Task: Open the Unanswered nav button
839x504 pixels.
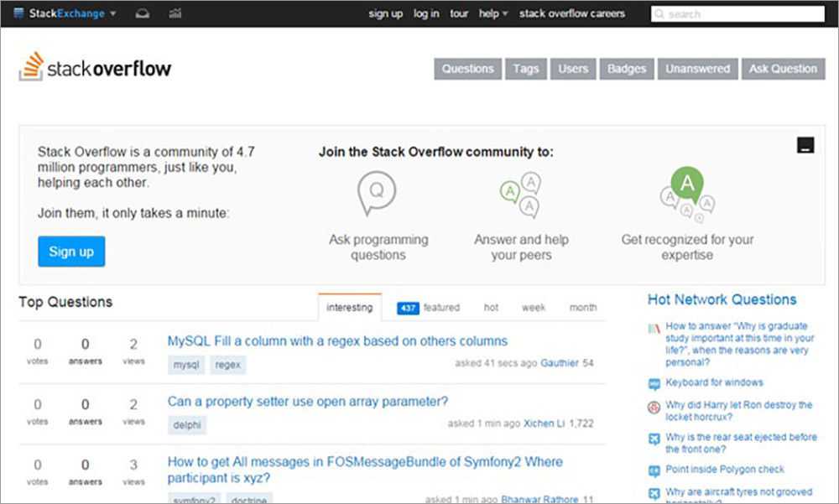Action: point(698,69)
